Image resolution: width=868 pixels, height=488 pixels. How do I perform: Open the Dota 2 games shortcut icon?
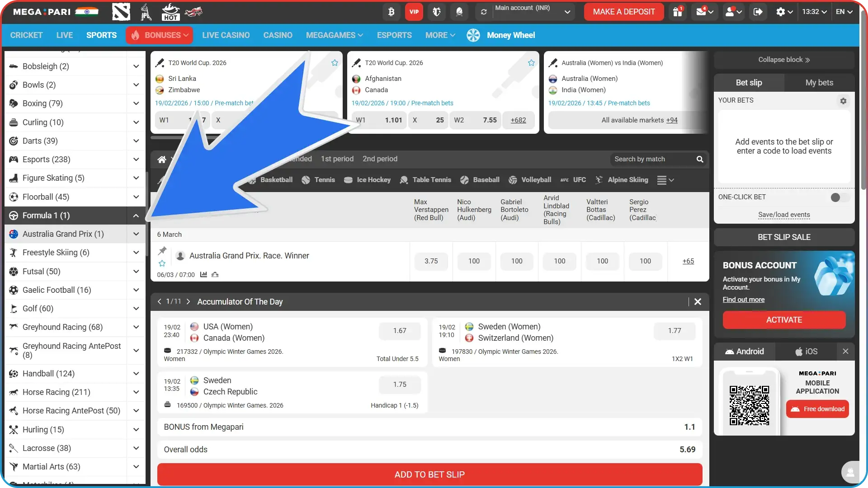(x=121, y=12)
